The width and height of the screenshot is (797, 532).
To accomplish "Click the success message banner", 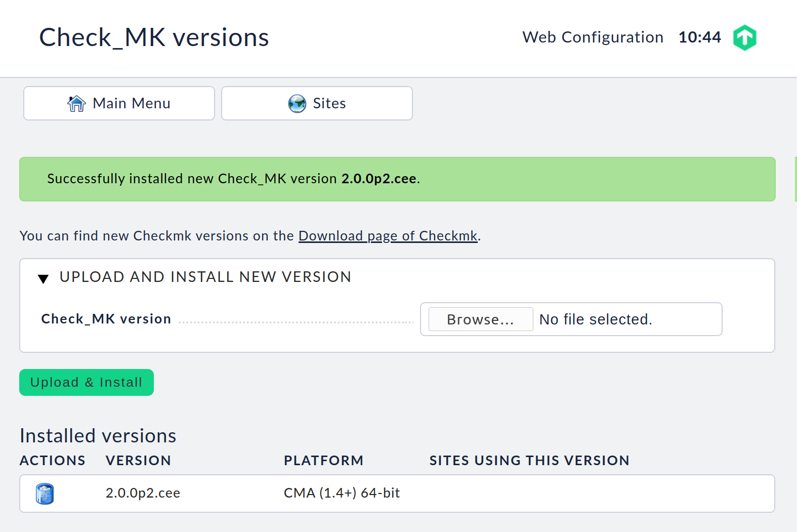I will tap(397, 179).
